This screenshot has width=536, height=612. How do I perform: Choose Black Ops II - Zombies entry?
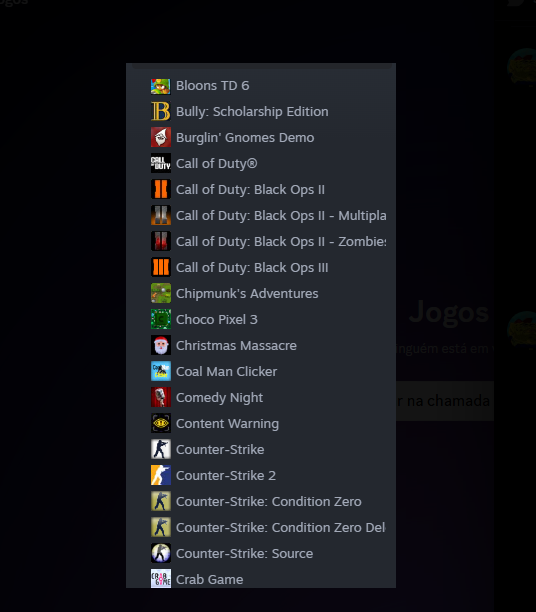[x=261, y=242]
